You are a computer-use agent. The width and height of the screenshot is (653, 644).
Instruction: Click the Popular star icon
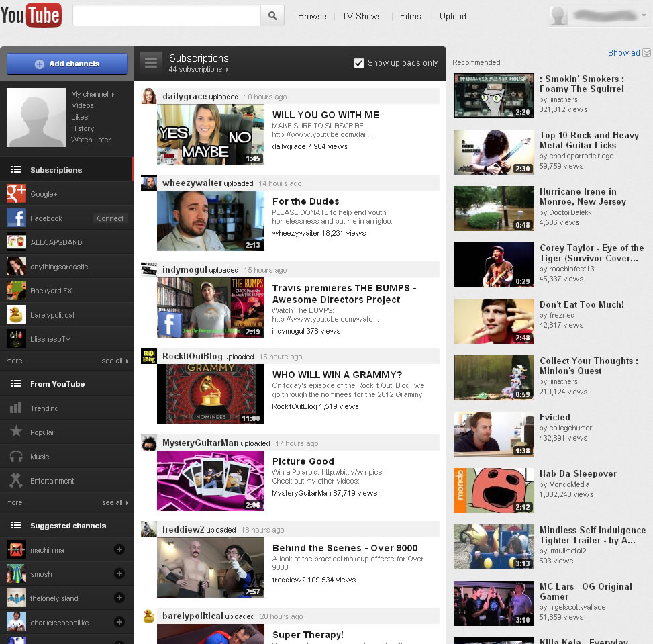pyautogui.click(x=16, y=431)
